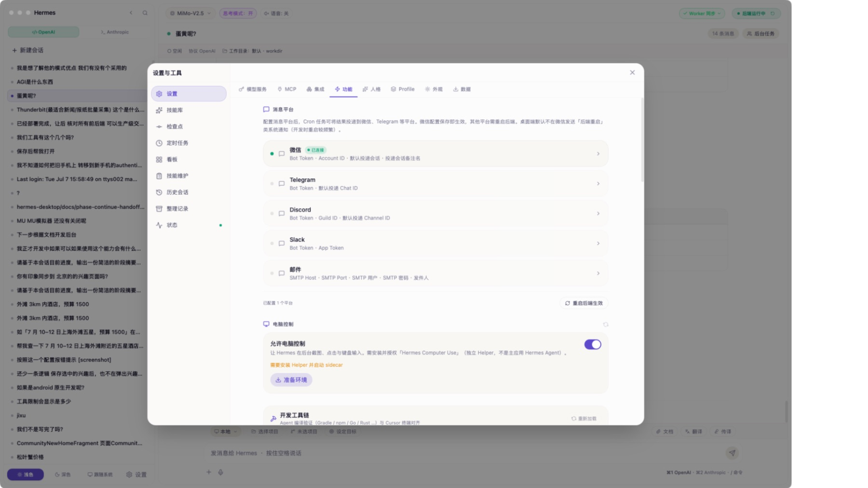Switch protocol to OpenAI in the sidebar
Screen dimensions: 868x488
tap(43, 32)
